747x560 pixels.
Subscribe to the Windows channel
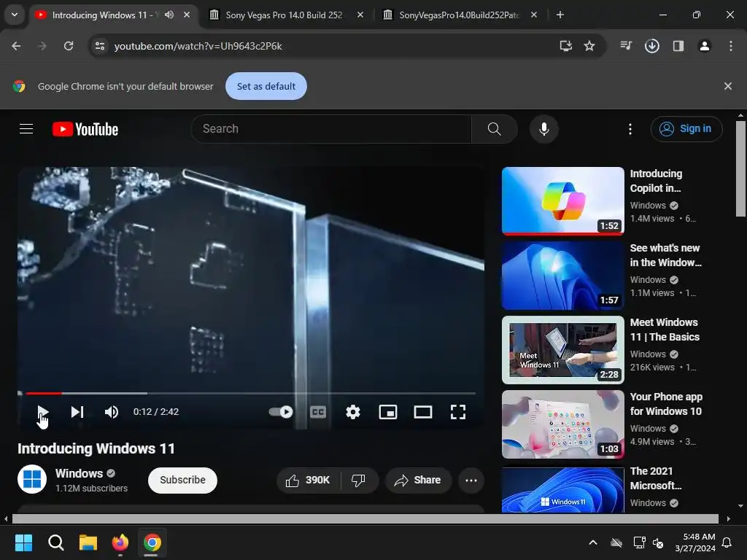(x=182, y=480)
